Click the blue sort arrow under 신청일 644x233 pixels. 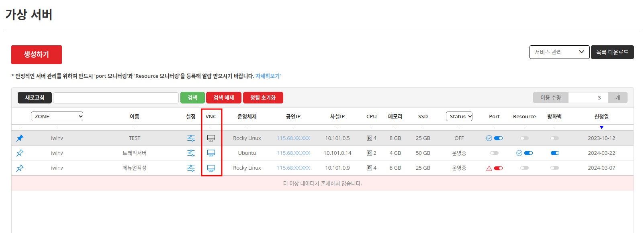(601, 128)
